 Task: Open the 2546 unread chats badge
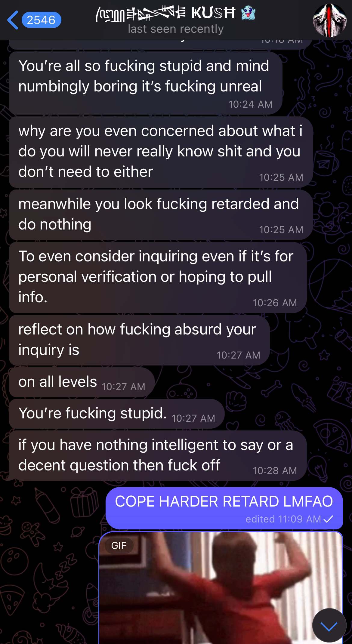41,20
